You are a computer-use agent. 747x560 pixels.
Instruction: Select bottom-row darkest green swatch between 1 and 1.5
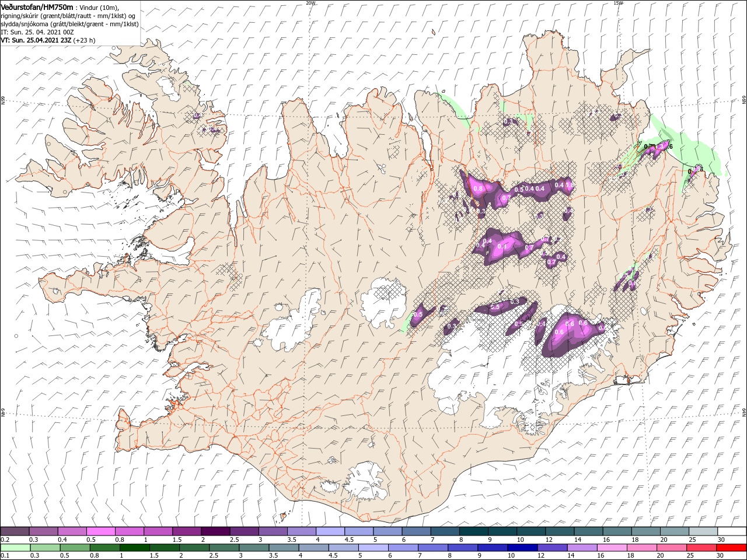(135, 548)
